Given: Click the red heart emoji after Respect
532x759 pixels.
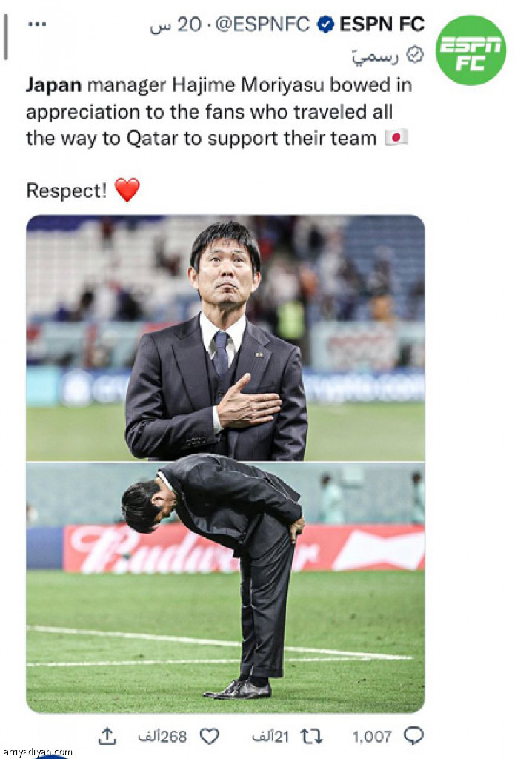Looking at the screenshot, I should tap(127, 190).
